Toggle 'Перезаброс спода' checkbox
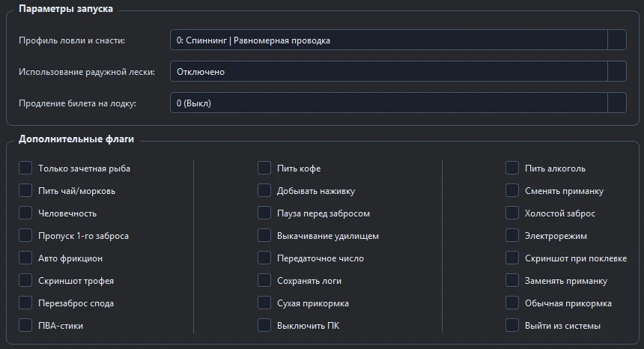The width and height of the screenshot is (644, 349). [x=25, y=303]
